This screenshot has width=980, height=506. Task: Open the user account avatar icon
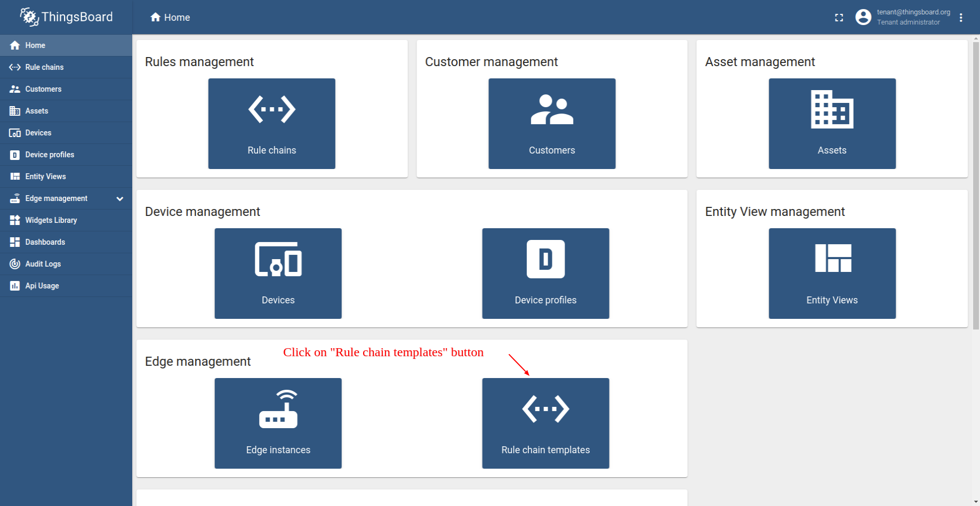(x=863, y=17)
